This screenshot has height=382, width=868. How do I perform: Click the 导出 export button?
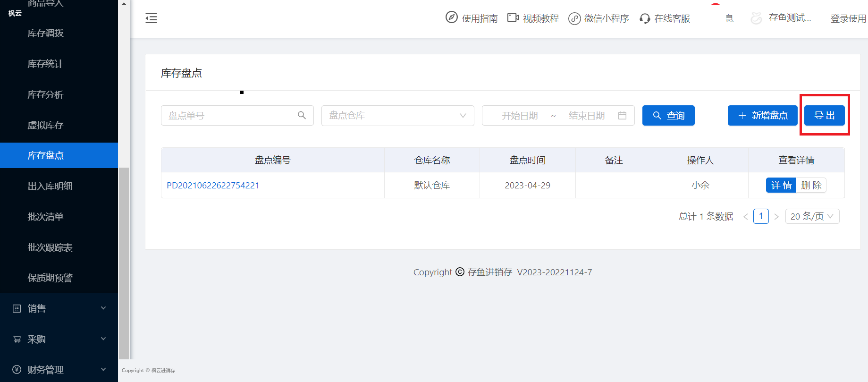pos(825,116)
